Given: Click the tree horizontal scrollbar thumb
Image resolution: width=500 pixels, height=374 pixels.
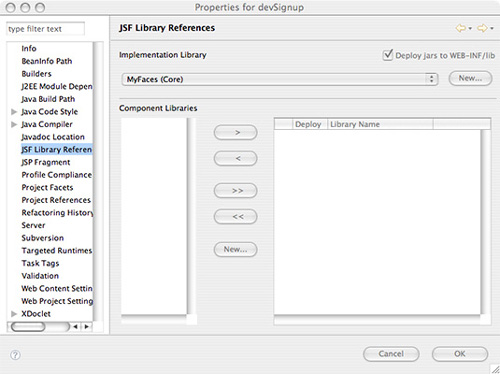Looking at the screenshot, I should tap(28, 327).
